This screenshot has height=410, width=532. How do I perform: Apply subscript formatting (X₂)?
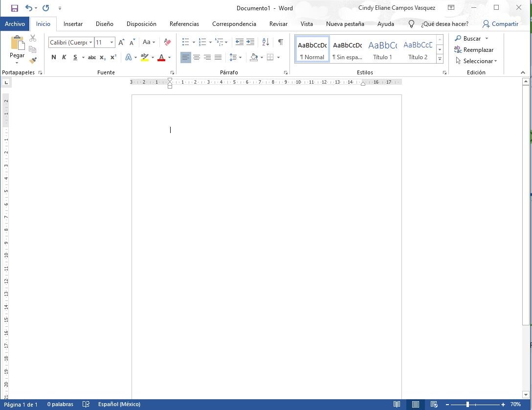pos(103,57)
